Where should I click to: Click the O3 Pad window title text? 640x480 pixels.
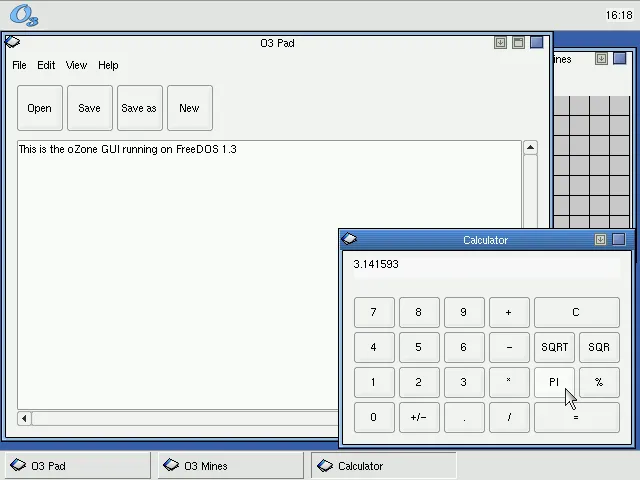[x=278, y=43]
